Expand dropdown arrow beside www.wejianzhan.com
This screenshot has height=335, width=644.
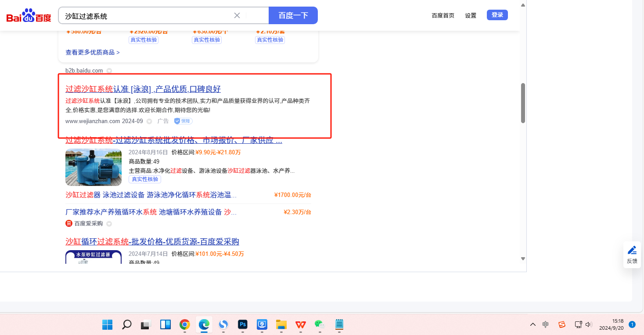click(149, 121)
